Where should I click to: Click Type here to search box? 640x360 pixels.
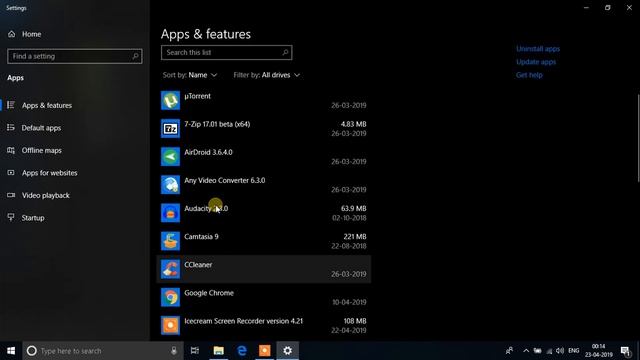click(x=103, y=351)
